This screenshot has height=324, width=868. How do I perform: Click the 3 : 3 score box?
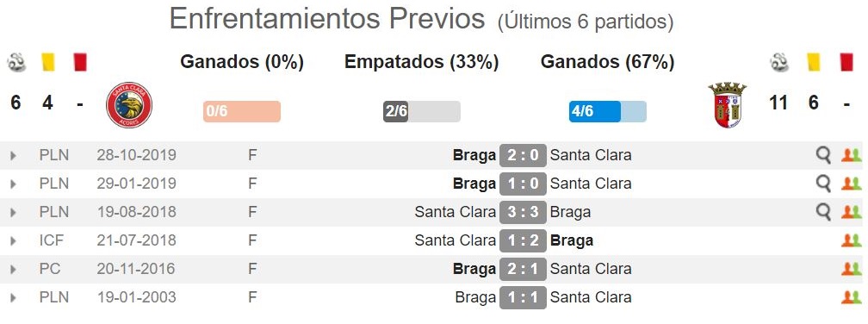tap(523, 212)
